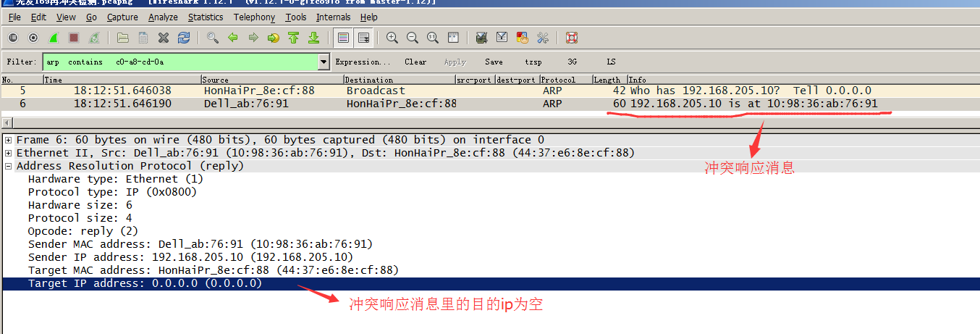Reload the current capture file
Image resolution: width=980 pixels, height=334 pixels.
pyautogui.click(x=184, y=38)
